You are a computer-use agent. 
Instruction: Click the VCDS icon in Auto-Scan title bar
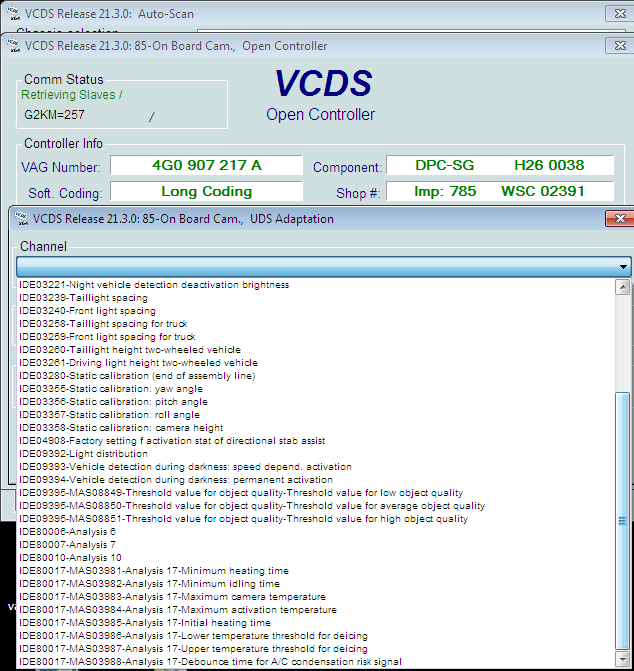pyautogui.click(x=13, y=14)
